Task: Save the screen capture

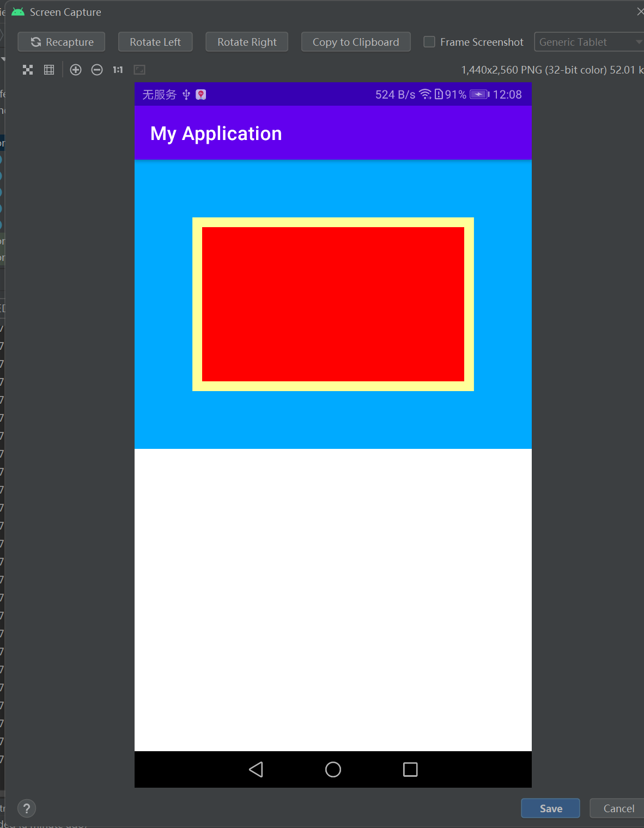Action: 550,808
